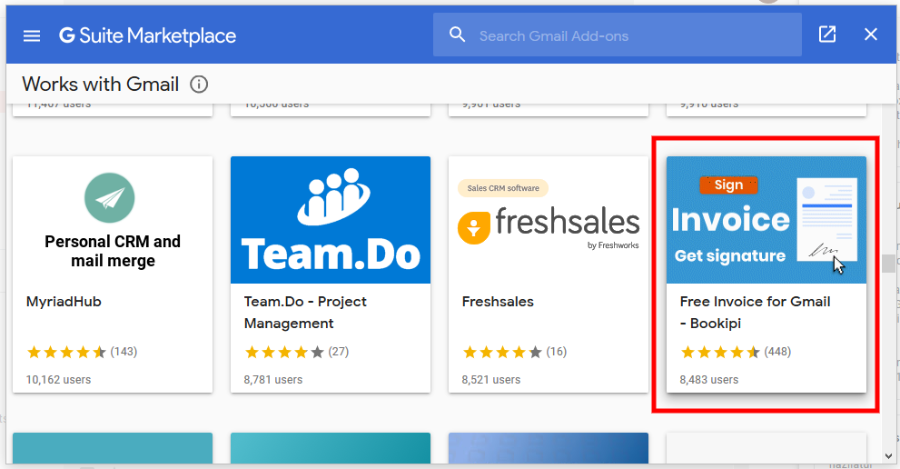Open the Invoice Get signature banner
Image resolution: width=900 pixels, height=469 pixels.
click(766, 220)
